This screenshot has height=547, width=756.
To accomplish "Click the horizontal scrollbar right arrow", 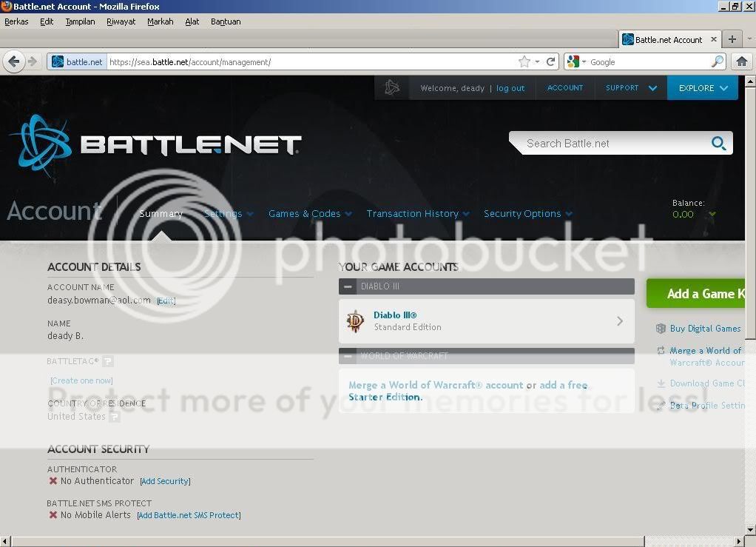I will [739, 542].
